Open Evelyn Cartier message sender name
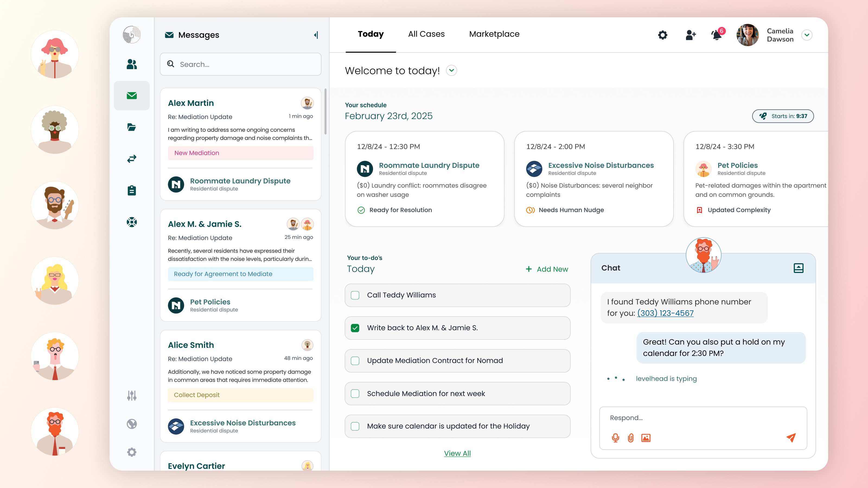The image size is (868, 488). 196,466
